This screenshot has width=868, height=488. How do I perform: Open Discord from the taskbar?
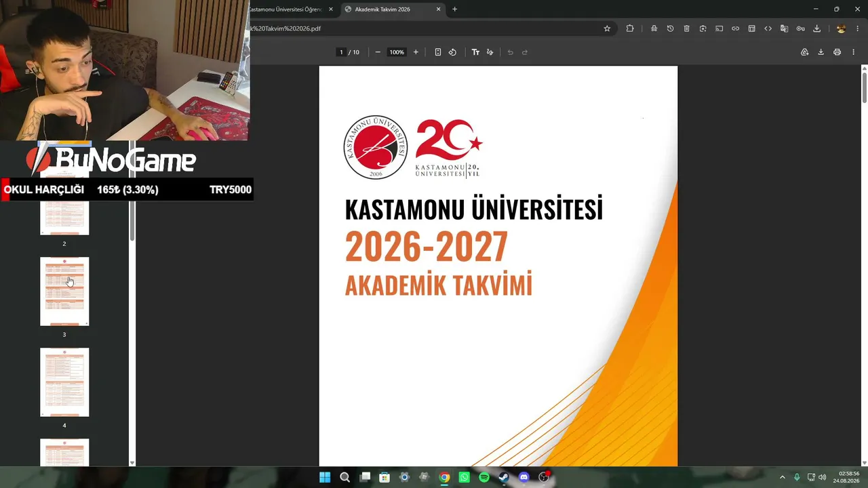point(524,477)
